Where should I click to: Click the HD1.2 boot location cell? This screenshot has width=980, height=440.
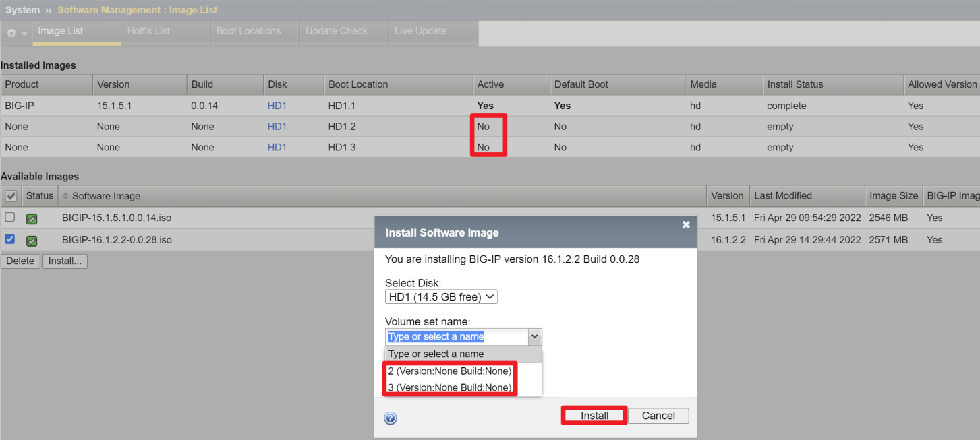[342, 127]
